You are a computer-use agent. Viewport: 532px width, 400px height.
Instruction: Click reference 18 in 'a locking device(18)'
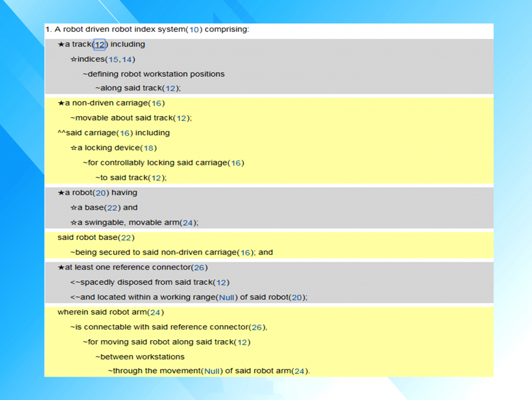[148, 148]
